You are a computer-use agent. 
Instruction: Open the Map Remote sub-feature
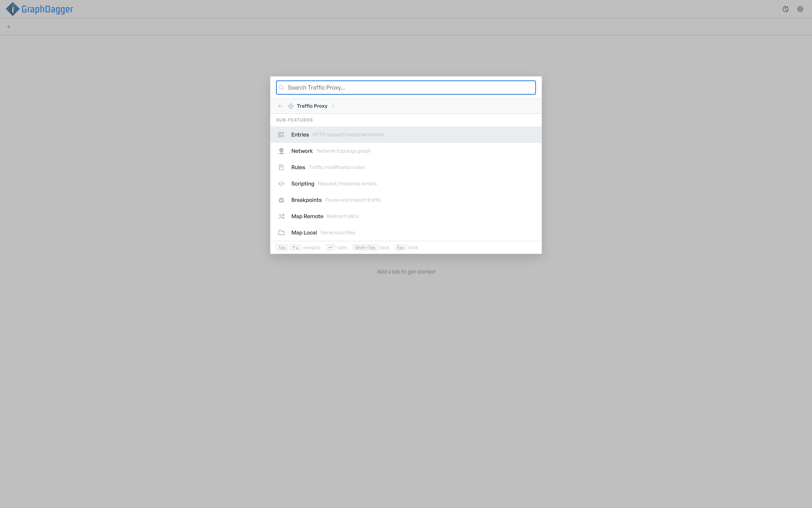click(406, 216)
